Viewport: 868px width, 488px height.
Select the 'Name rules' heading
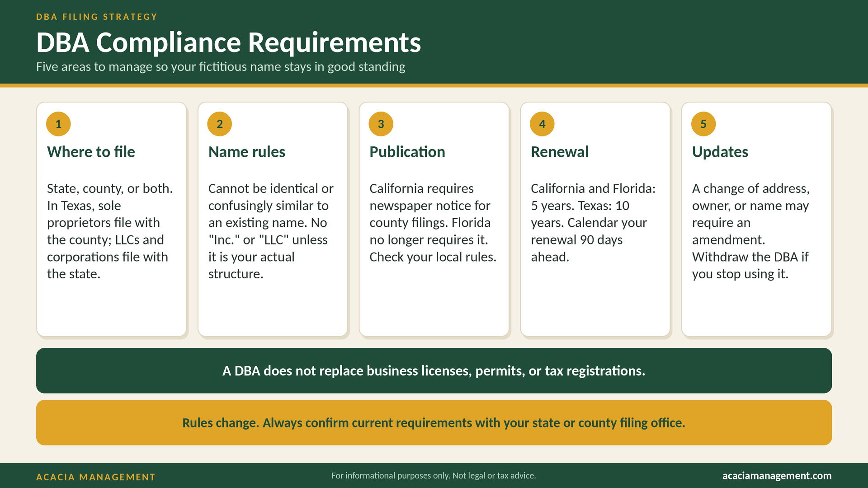click(x=247, y=152)
